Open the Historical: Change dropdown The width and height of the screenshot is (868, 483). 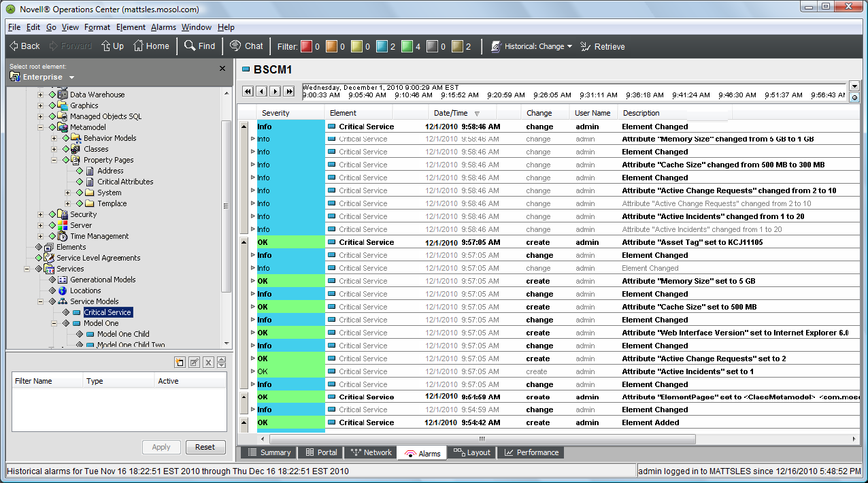531,46
